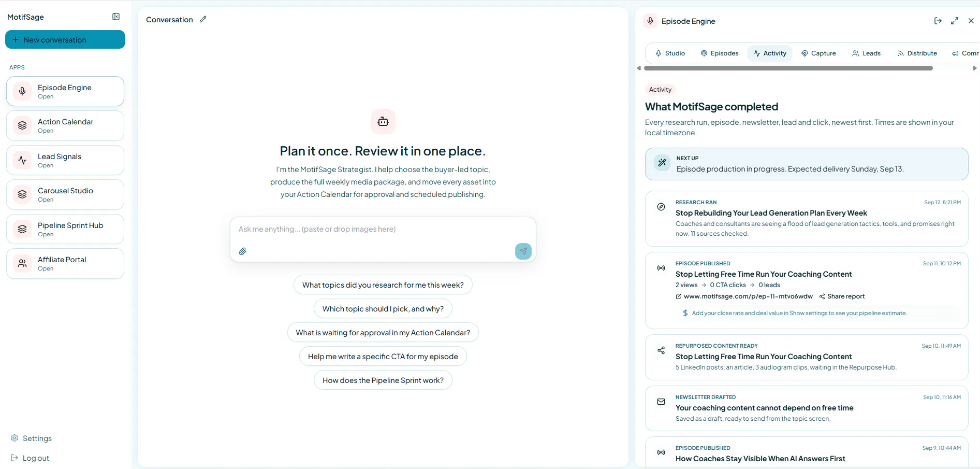
Task: Click the 'Add your close rate' pipeline hint
Action: (799, 313)
